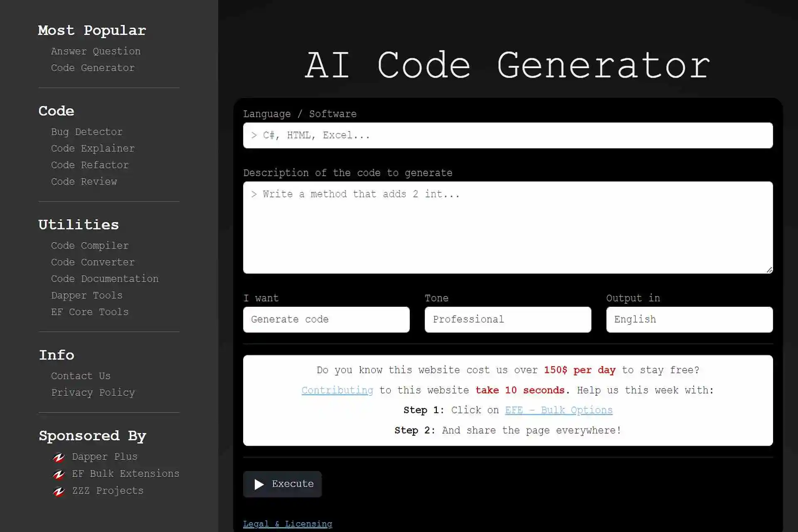
Task: Click the Dapper Plus sponsor logo icon
Action: coord(59,457)
